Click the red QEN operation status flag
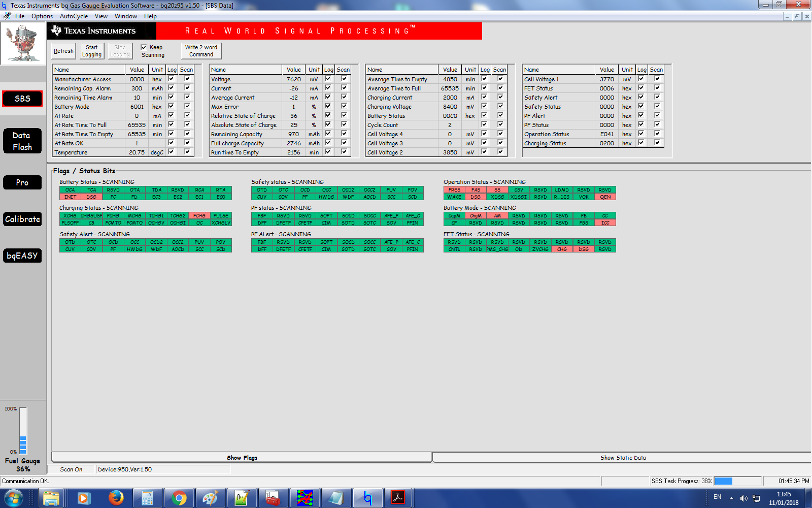Screen dimensions: 812x508 click(x=605, y=197)
